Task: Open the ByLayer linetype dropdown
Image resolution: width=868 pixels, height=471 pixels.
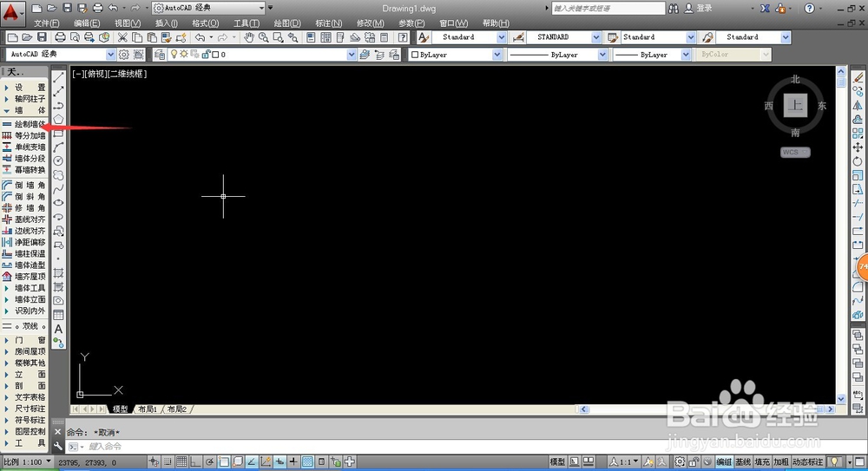Action: point(557,55)
